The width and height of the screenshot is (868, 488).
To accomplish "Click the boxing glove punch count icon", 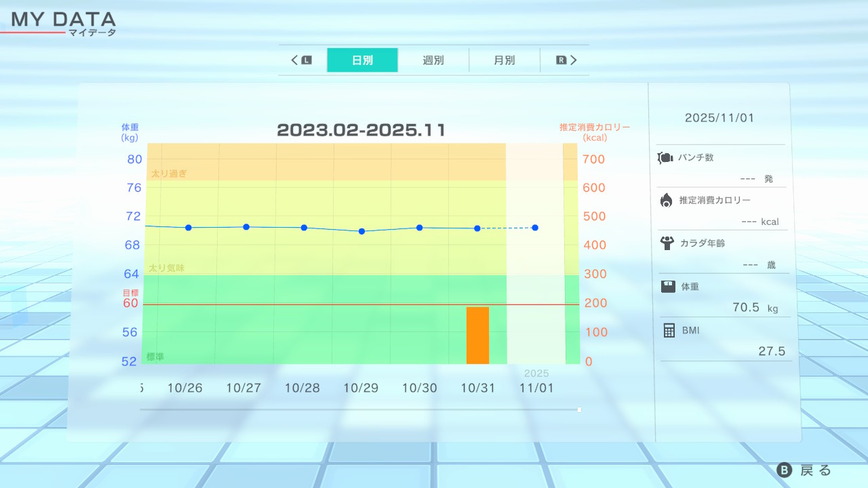I will point(665,158).
